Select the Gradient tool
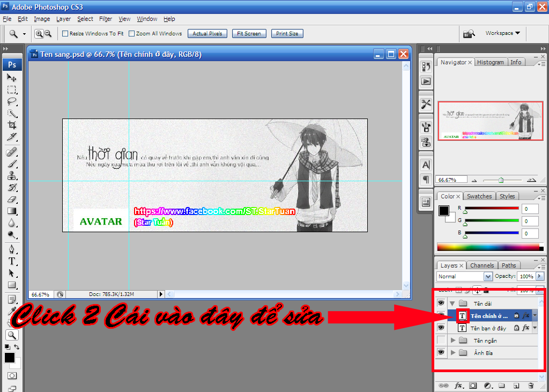Screen dimensions: 549x392 tap(12, 211)
